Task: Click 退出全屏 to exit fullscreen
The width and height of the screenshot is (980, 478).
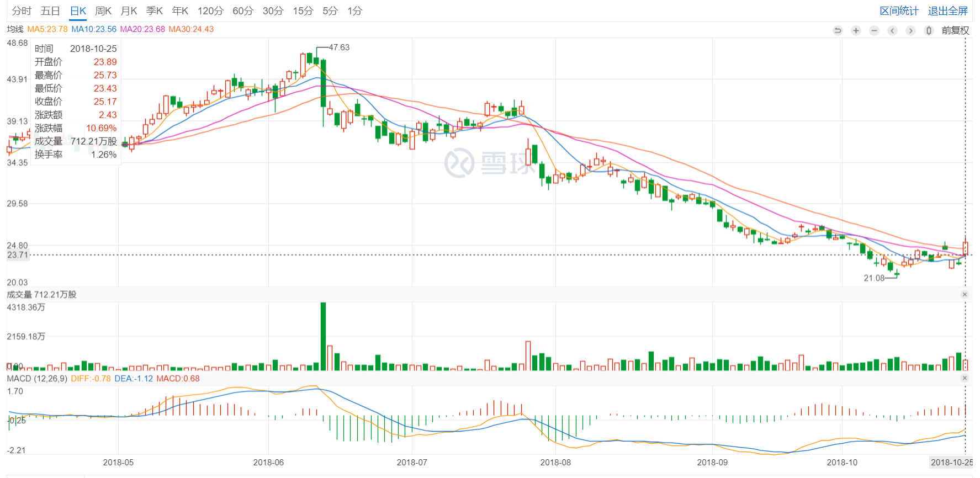Action: (x=947, y=11)
